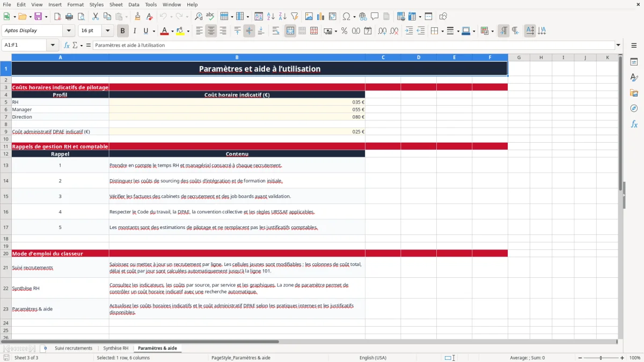
Task: Toggle Merge and Center Cells
Action: click(290, 31)
